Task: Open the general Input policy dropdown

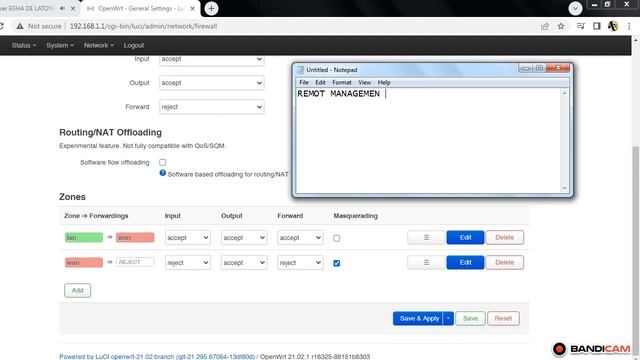Action: (211, 60)
